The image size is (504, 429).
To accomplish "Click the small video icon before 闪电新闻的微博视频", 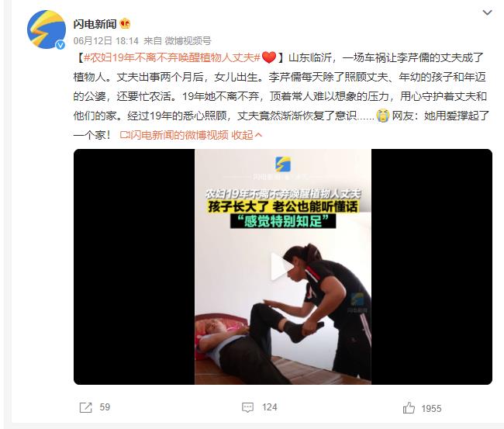I will tap(125, 135).
